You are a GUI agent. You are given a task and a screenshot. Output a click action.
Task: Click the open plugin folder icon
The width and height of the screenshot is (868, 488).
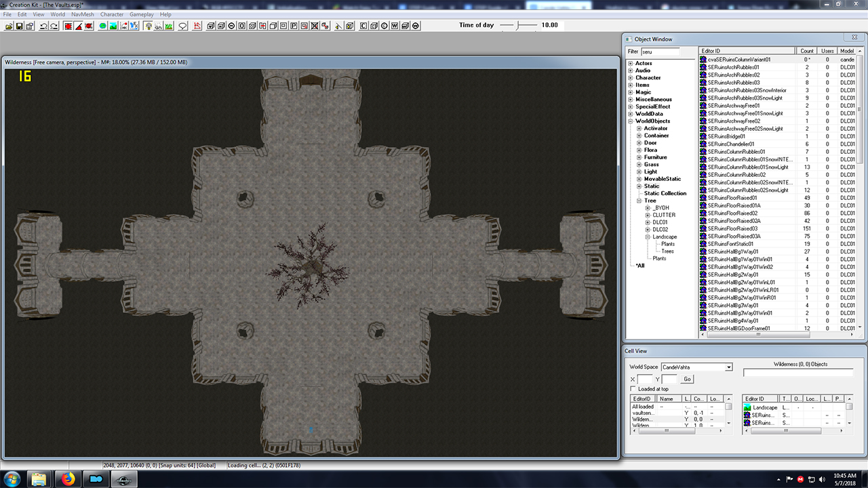(x=9, y=26)
